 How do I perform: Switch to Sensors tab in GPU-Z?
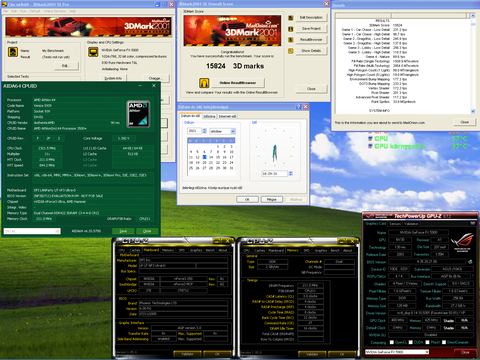pos(395,224)
